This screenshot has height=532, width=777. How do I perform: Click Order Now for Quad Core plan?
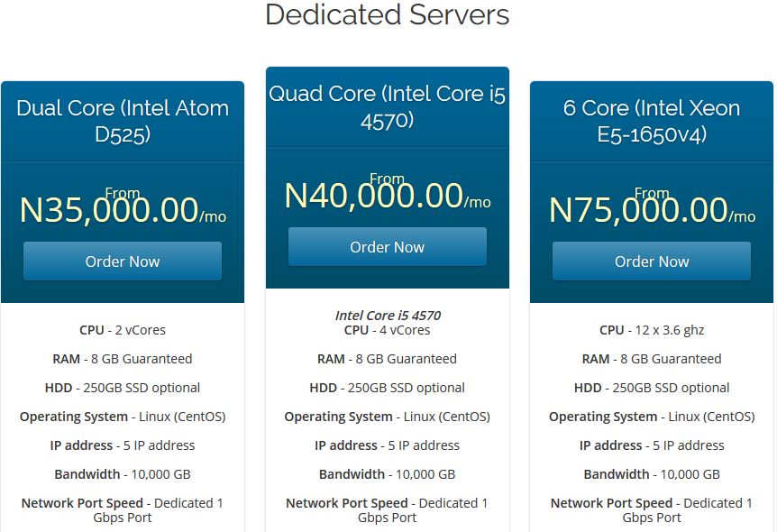tap(387, 247)
